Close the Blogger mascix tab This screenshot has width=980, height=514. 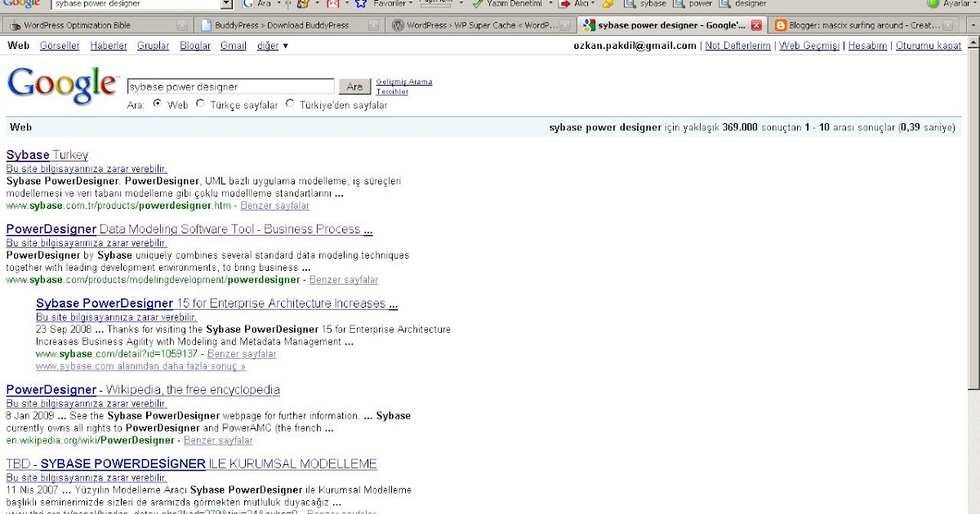point(947,25)
